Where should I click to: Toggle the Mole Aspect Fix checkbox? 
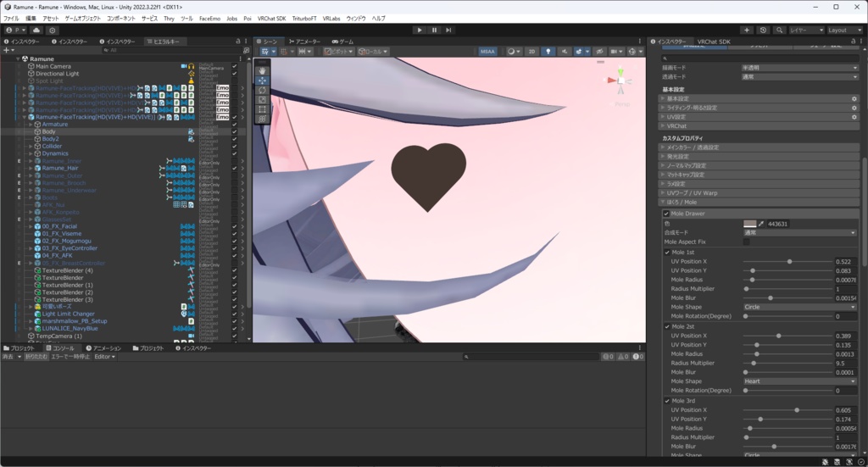[746, 242]
